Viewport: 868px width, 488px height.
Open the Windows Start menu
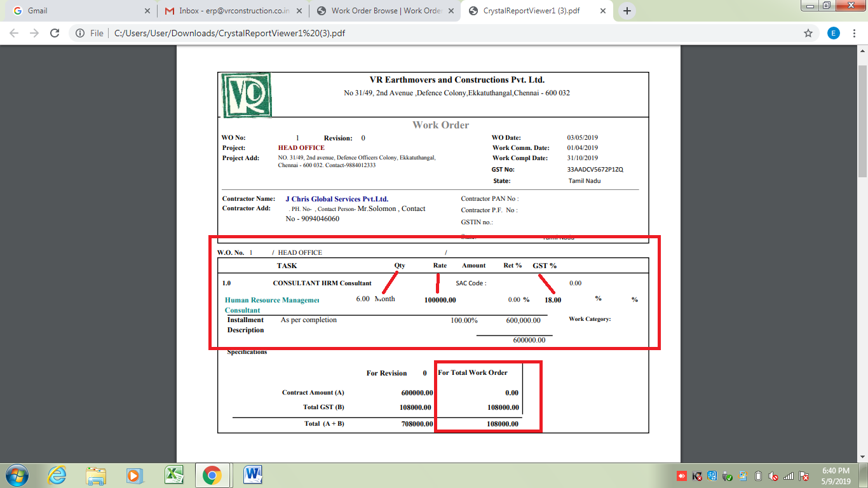tap(17, 475)
